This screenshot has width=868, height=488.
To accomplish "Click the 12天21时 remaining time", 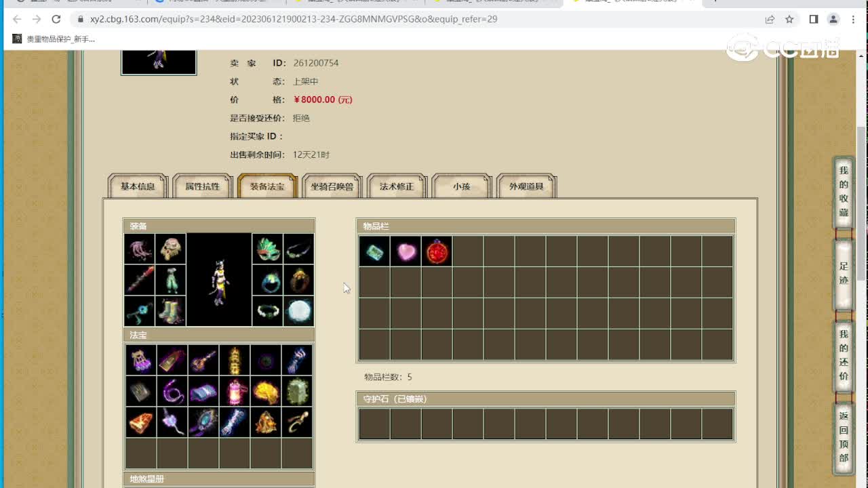I will tap(311, 155).
